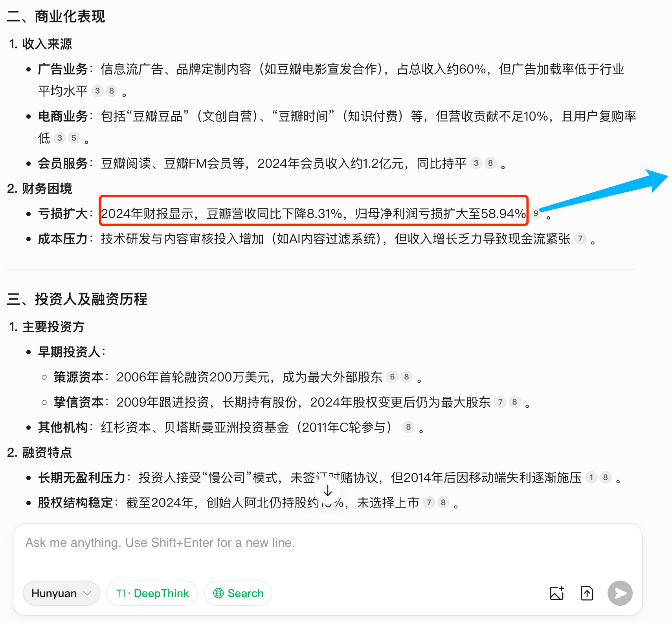Click the text '2006年首轮融资200万美元'
Image resolution: width=672 pixels, height=623 pixels.
[x=193, y=377]
